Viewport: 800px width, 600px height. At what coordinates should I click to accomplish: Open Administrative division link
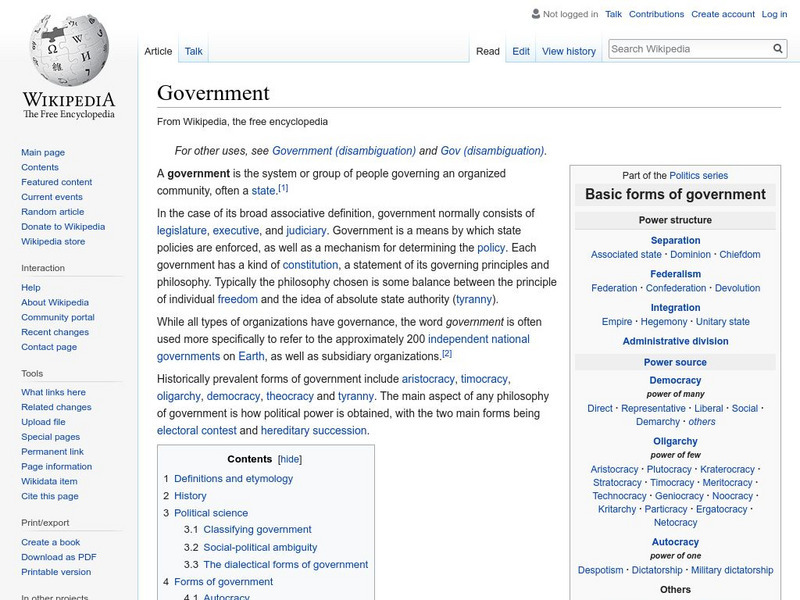click(676, 341)
